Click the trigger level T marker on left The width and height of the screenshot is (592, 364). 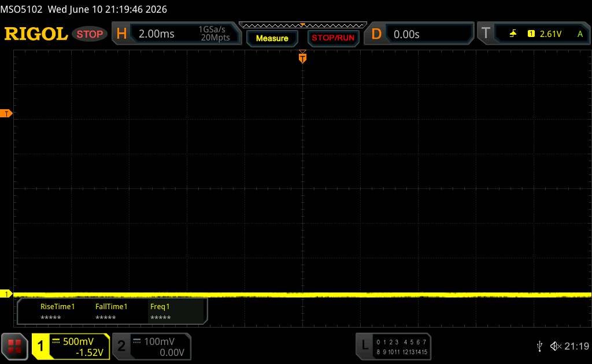[6, 114]
